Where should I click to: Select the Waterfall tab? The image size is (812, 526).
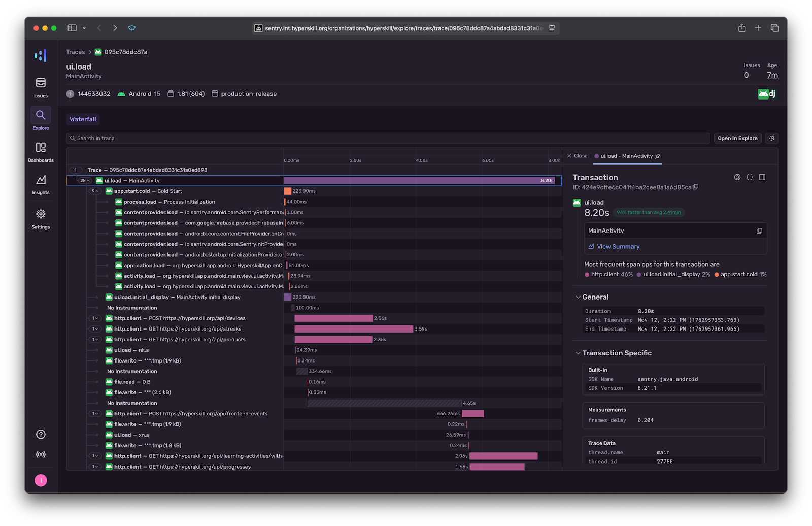83,119
